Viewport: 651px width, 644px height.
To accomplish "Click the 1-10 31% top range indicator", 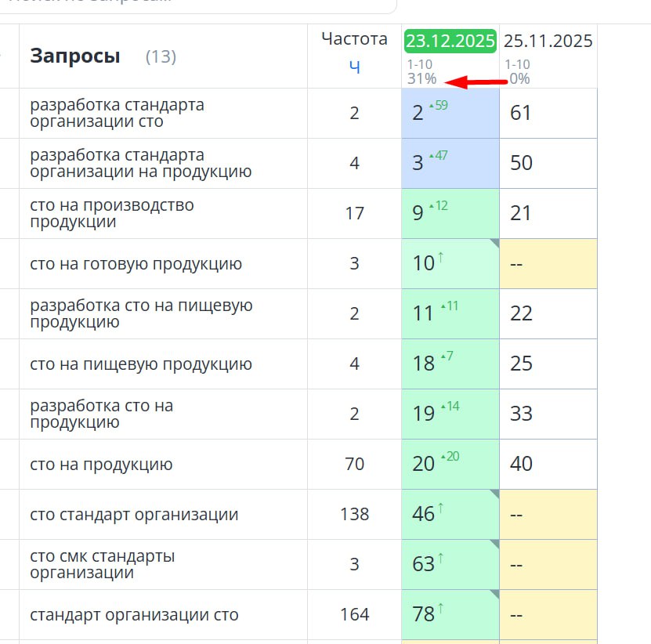I will tap(421, 72).
